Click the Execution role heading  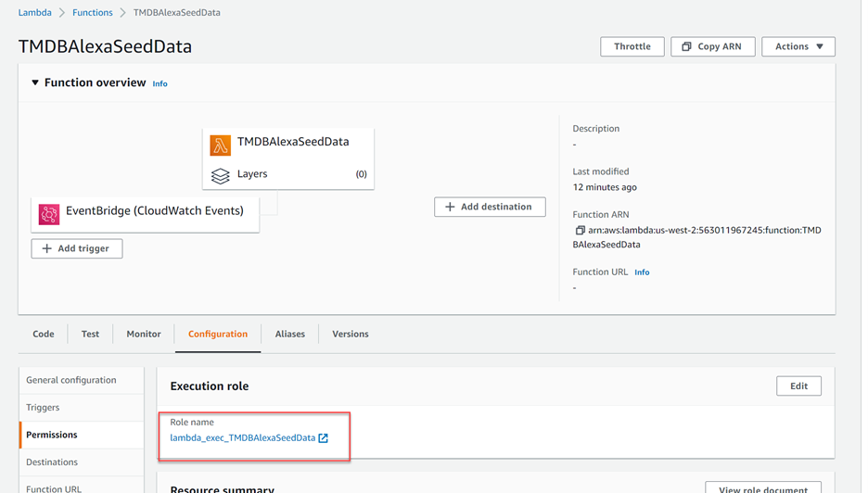tap(210, 386)
